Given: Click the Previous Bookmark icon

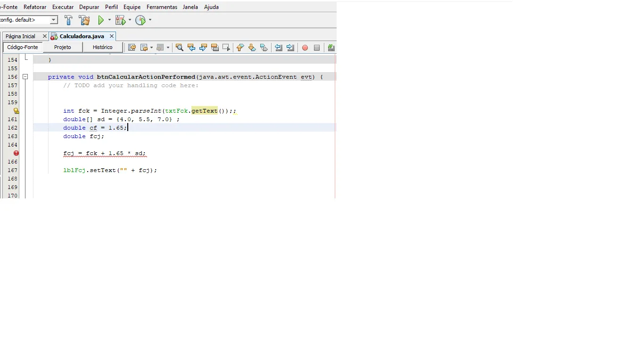Looking at the screenshot, I should coord(240,48).
